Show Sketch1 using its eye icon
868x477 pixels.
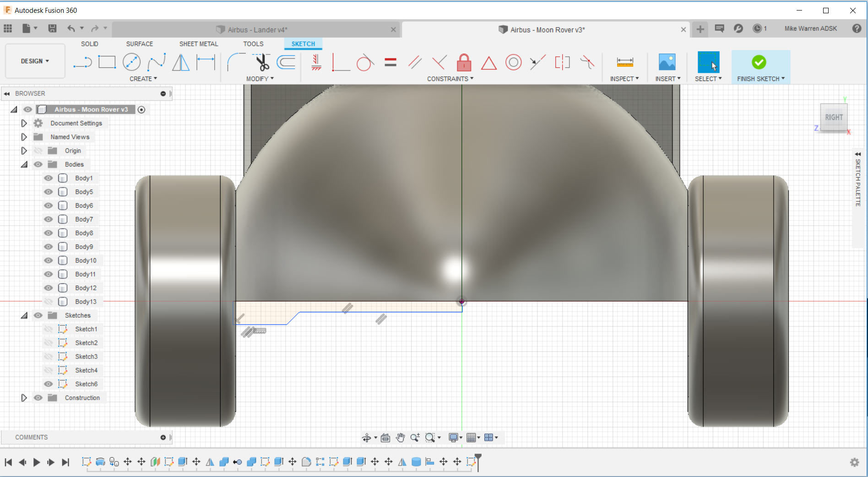click(48, 329)
